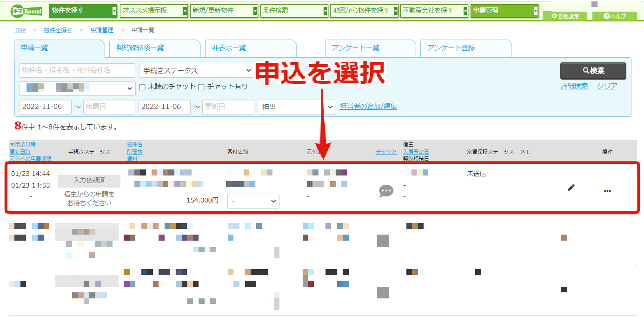Sort by チャット column header

pos(386,152)
